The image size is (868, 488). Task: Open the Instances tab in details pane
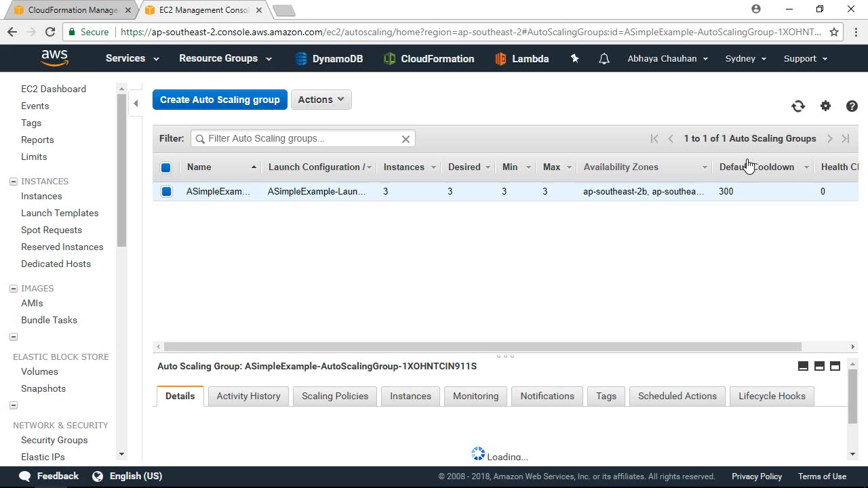coord(410,396)
